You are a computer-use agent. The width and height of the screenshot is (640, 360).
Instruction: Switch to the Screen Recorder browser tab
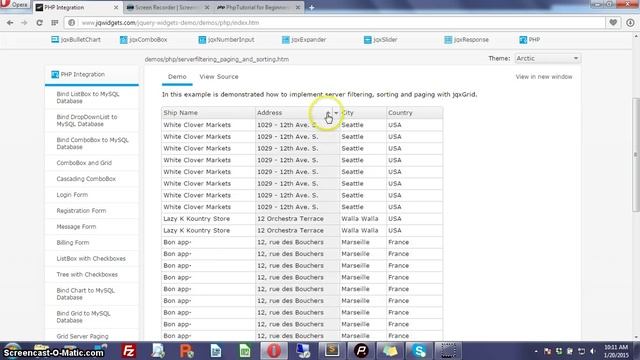(x=167, y=8)
